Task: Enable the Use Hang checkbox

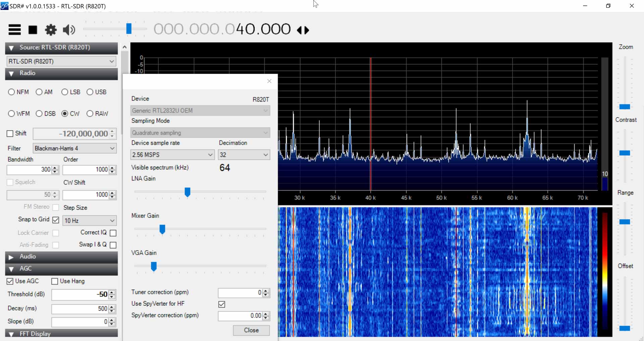Action: (55, 281)
